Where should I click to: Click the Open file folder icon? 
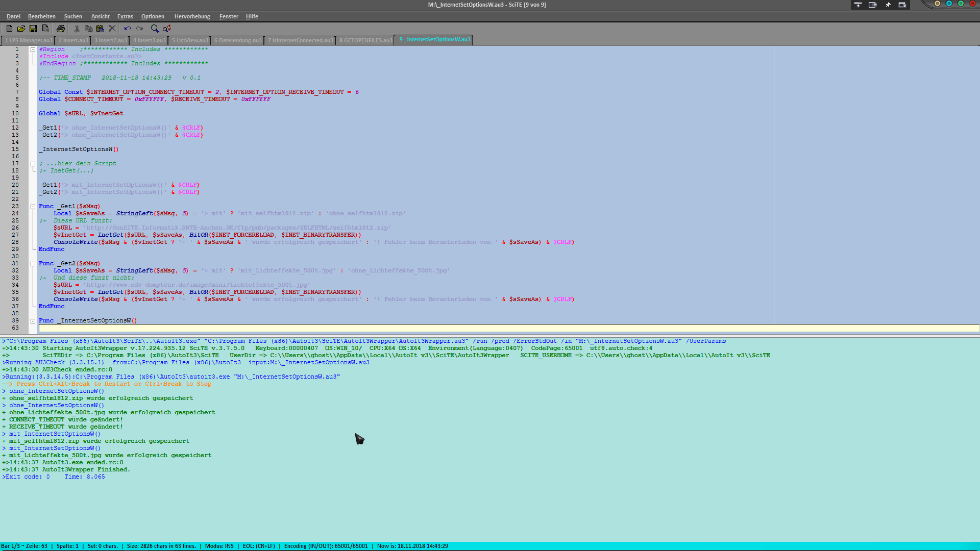pyautogui.click(x=21, y=29)
